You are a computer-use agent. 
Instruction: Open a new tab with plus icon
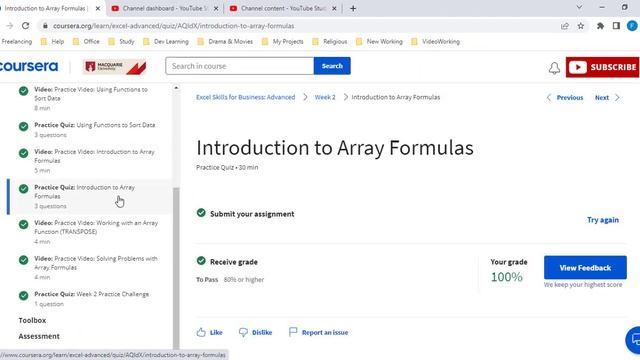point(353,8)
